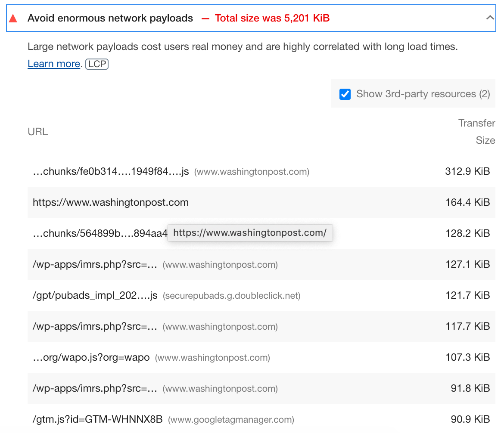
Task: Open the org/wapo.js?org=wapo URL
Action: (91, 358)
